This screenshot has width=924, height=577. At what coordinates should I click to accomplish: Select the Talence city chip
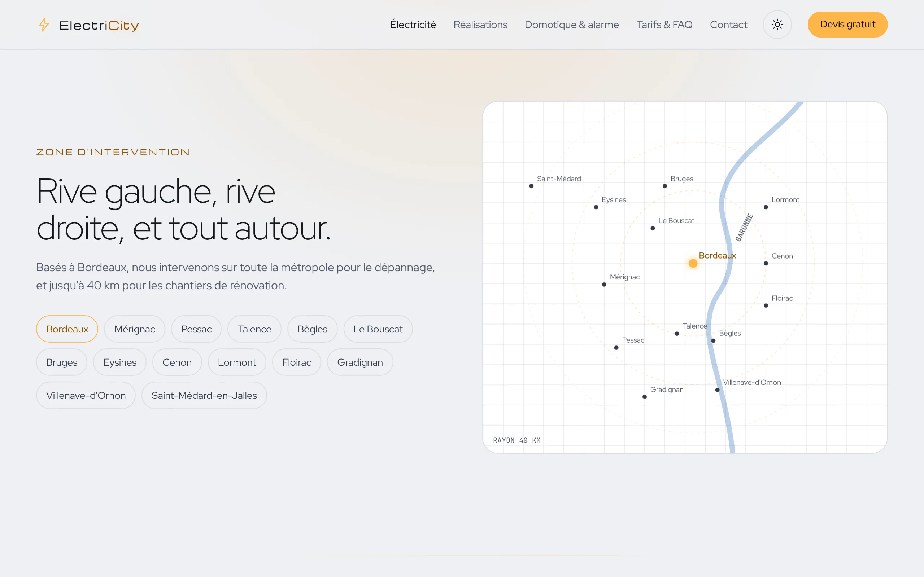(x=254, y=329)
